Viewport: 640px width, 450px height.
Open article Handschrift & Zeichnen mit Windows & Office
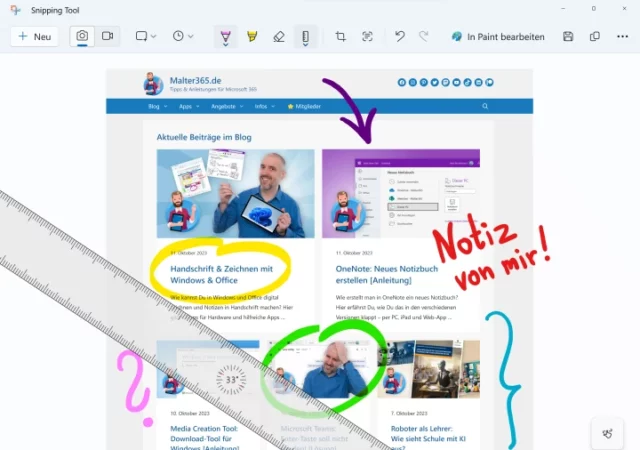pos(222,274)
